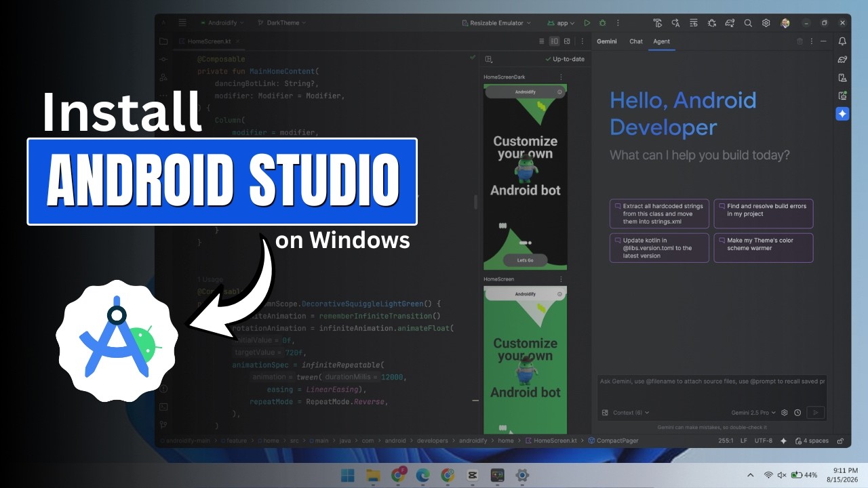
Task: Switch editor to Design only view
Action: click(567, 41)
